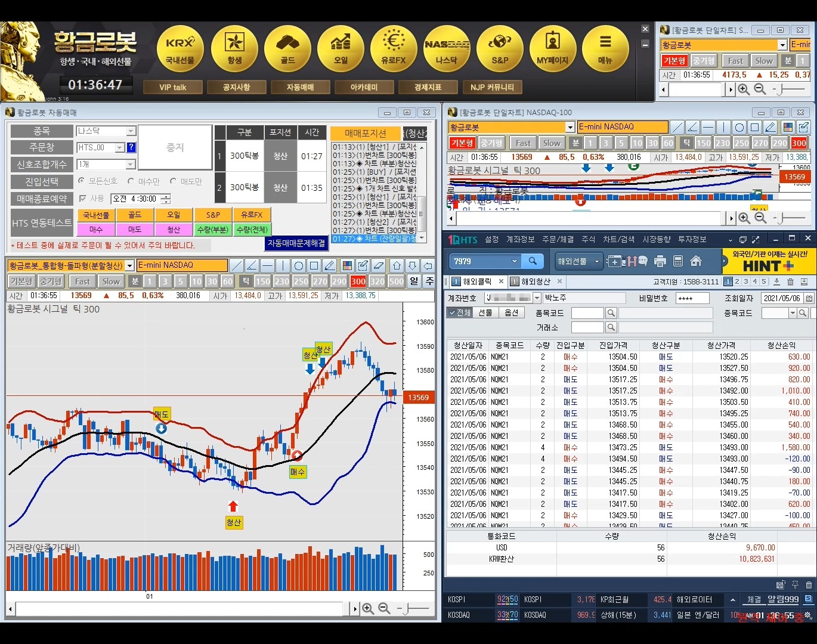The image size is (817, 644).
Task: Open the 주문/체결 menu
Action: coord(558,239)
